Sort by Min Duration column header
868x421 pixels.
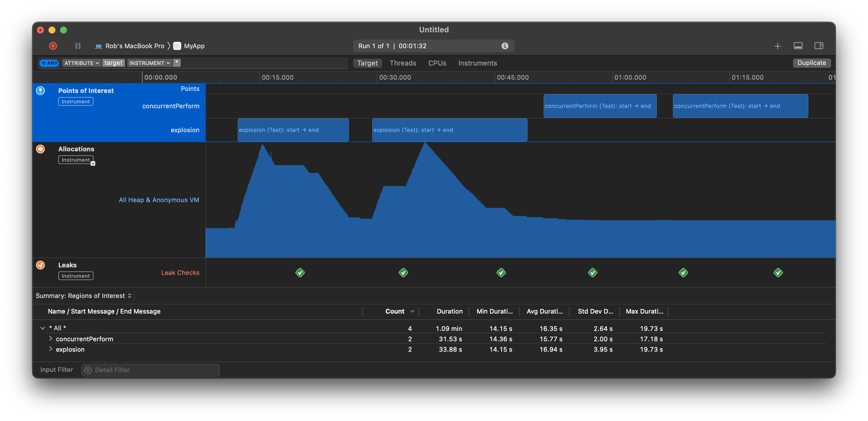pos(494,312)
